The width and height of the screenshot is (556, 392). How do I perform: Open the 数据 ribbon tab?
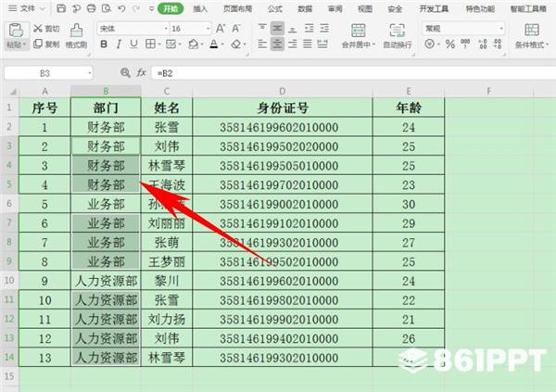point(305,9)
